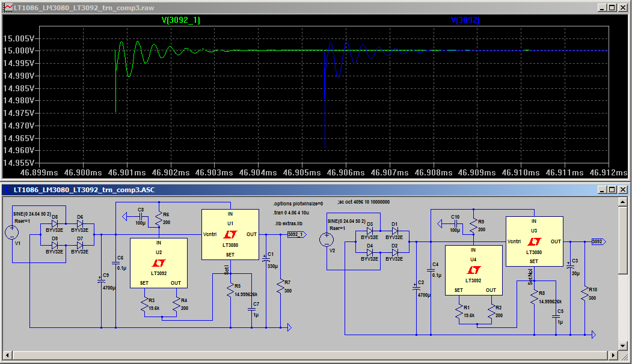
Task: Select resistor R3 symbol (19.6k)
Action: (144, 305)
